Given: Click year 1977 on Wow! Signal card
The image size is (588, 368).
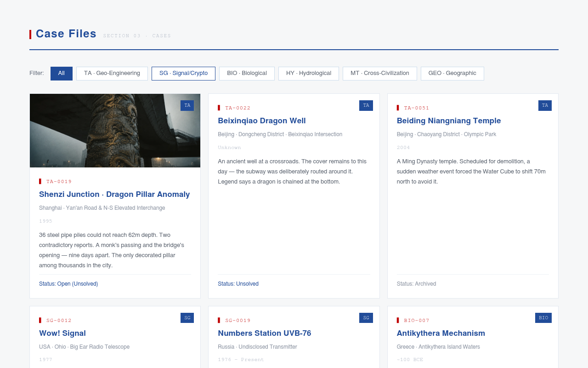Looking at the screenshot, I should [x=45, y=360].
